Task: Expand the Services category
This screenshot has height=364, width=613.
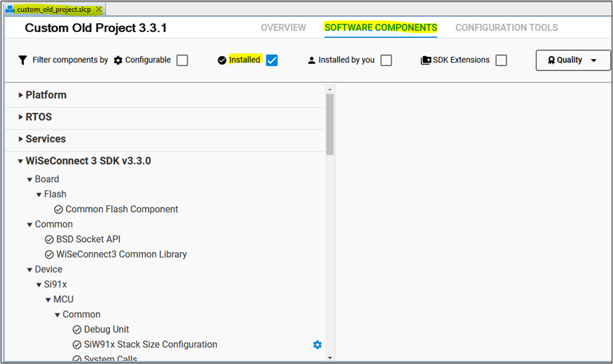Action: [21, 139]
